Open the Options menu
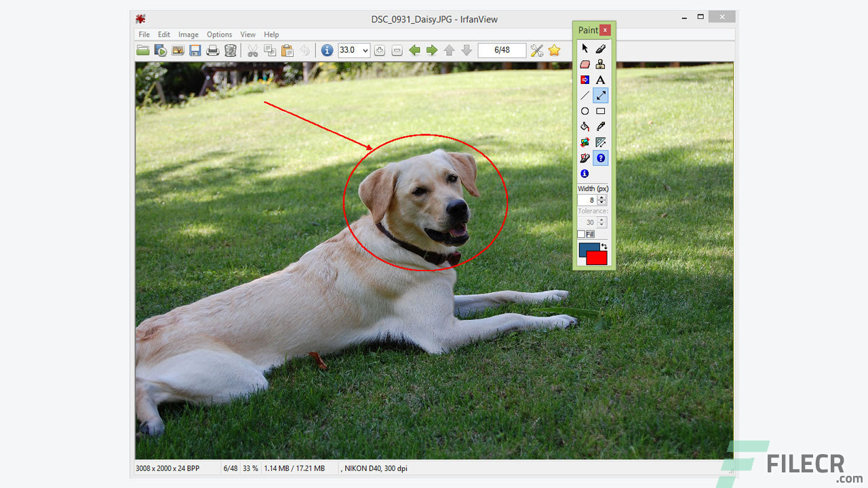Image resolution: width=868 pixels, height=488 pixels. point(220,35)
